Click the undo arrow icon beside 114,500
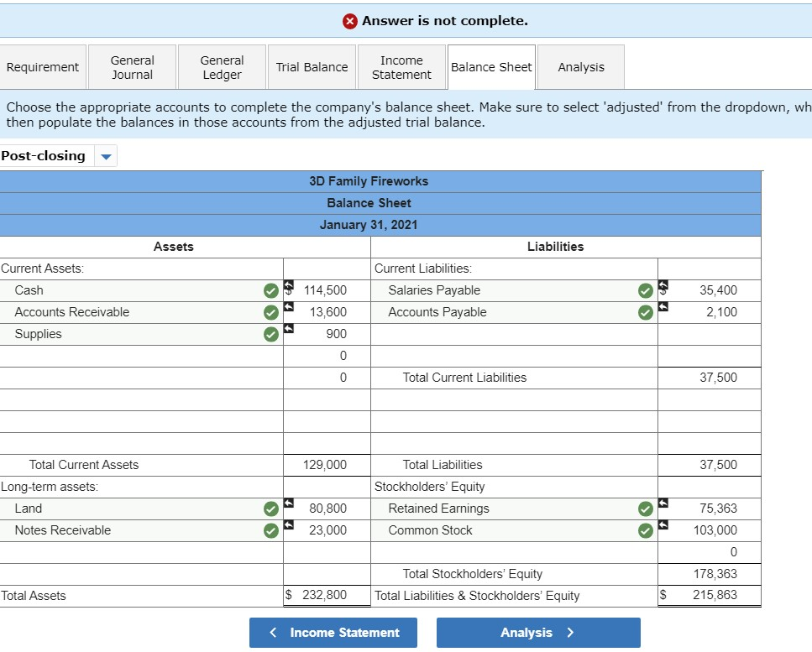Image resolution: width=812 pixels, height=652 pixels. click(x=289, y=285)
